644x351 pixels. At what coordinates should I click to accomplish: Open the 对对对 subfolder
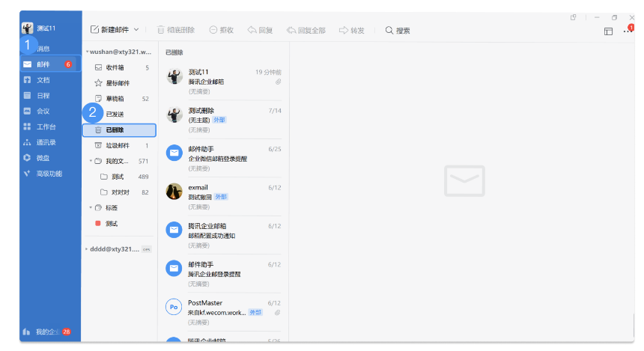coord(119,192)
